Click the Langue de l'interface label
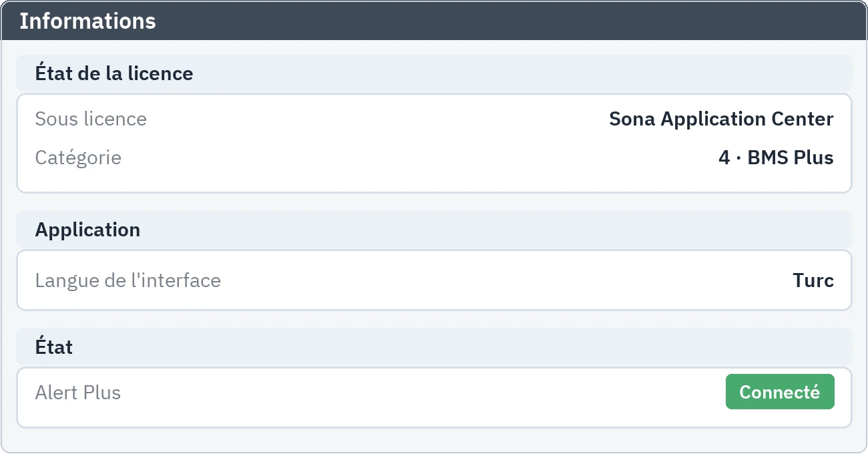Image resolution: width=868 pixels, height=454 pixels. (x=128, y=280)
